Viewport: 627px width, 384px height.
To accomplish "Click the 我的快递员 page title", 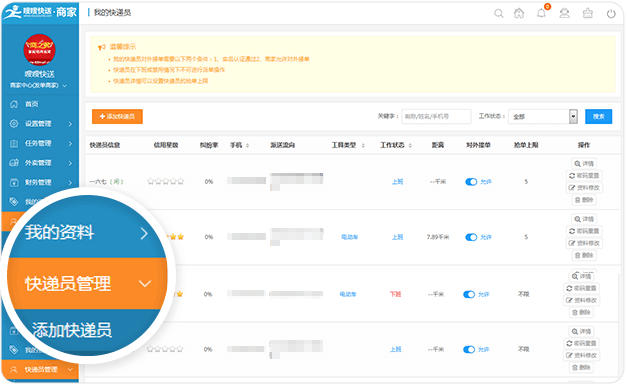I will [x=112, y=13].
